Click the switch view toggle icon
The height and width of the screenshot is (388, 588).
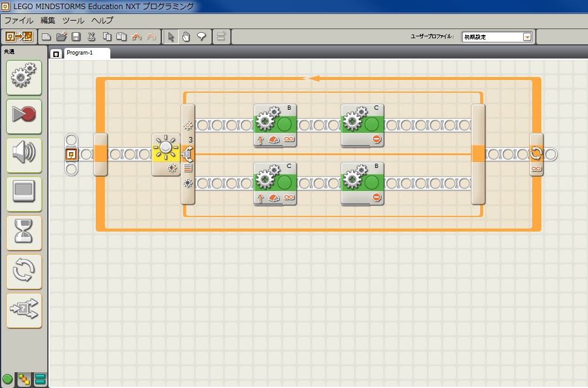click(187, 168)
